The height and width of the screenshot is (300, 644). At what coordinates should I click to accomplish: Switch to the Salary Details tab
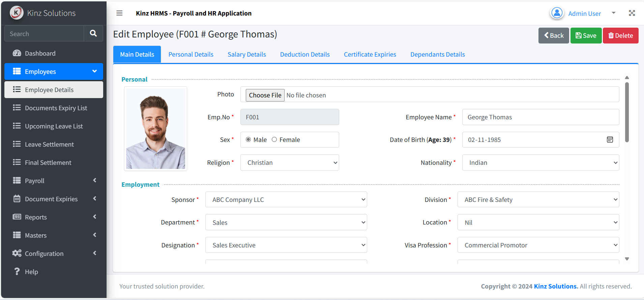tap(247, 54)
